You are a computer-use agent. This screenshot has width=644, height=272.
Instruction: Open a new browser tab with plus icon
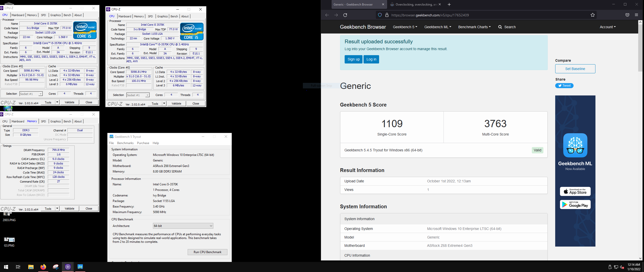coord(449,5)
